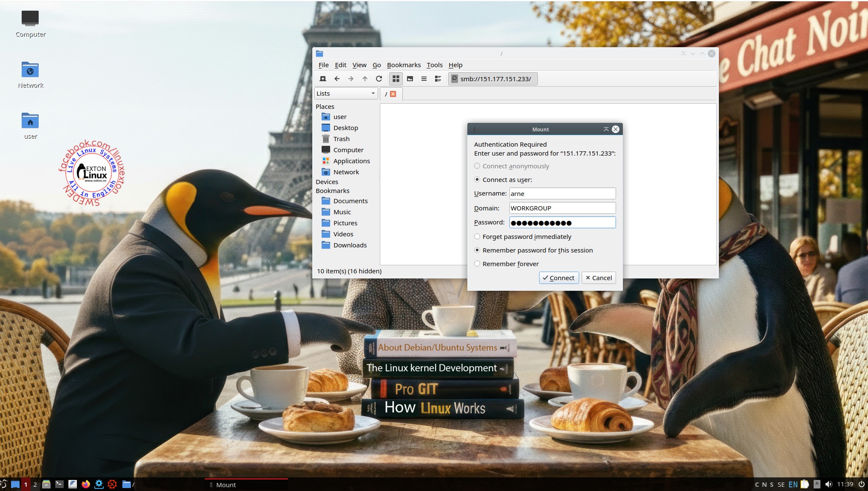Open the terminal from the taskbar
The width and height of the screenshot is (868, 491).
tap(59, 484)
